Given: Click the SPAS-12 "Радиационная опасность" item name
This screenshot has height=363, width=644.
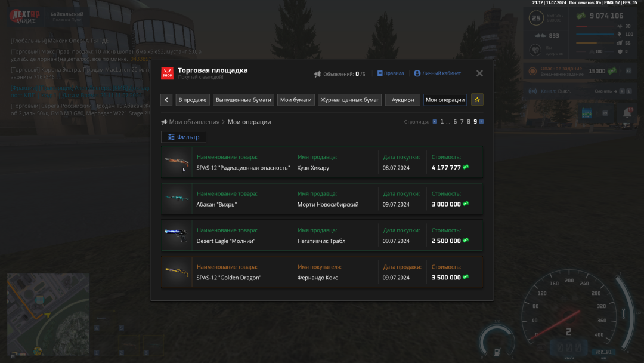Looking at the screenshot, I should [x=243, y=168].
